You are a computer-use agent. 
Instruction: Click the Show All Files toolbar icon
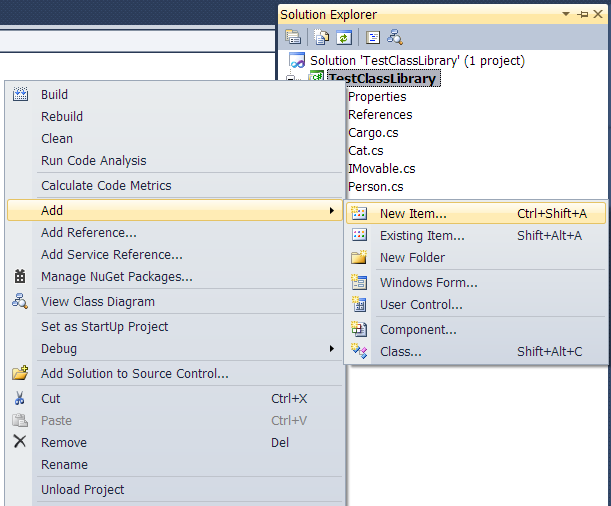[x=321, y=37]
